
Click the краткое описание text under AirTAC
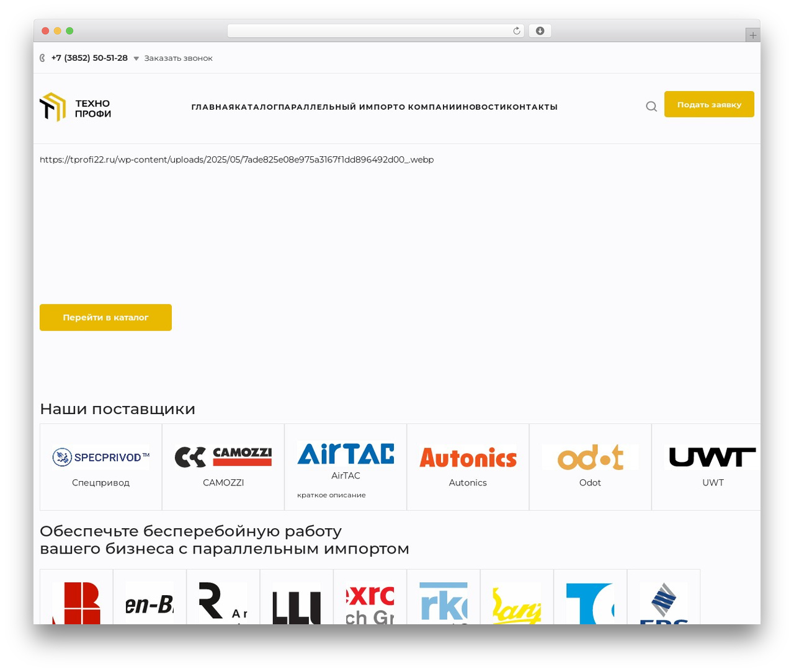331,495
